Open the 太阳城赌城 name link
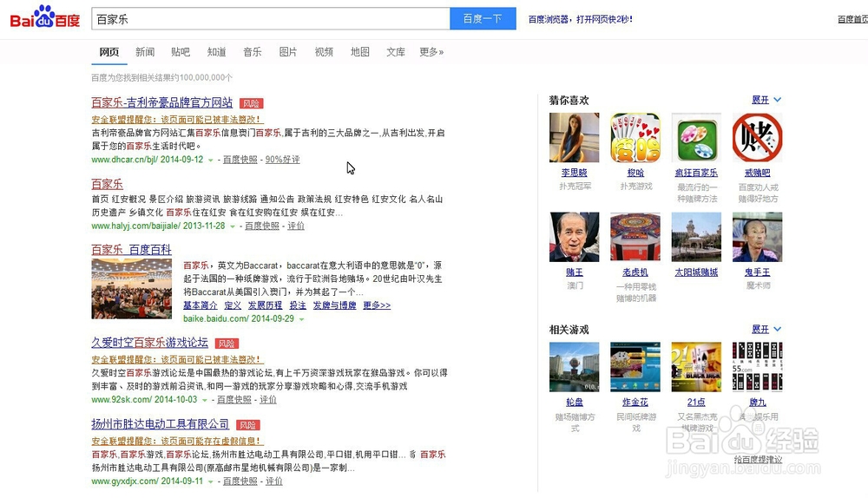Viewport: 868px width, 498px height. (x=696, y=272)
